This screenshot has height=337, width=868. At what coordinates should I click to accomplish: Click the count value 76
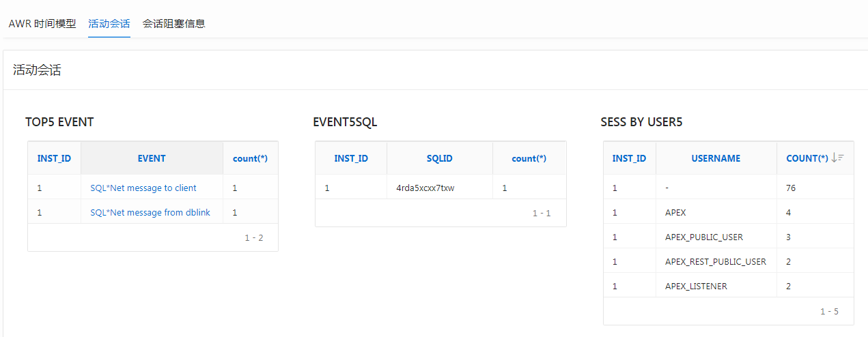pos(791,188)
